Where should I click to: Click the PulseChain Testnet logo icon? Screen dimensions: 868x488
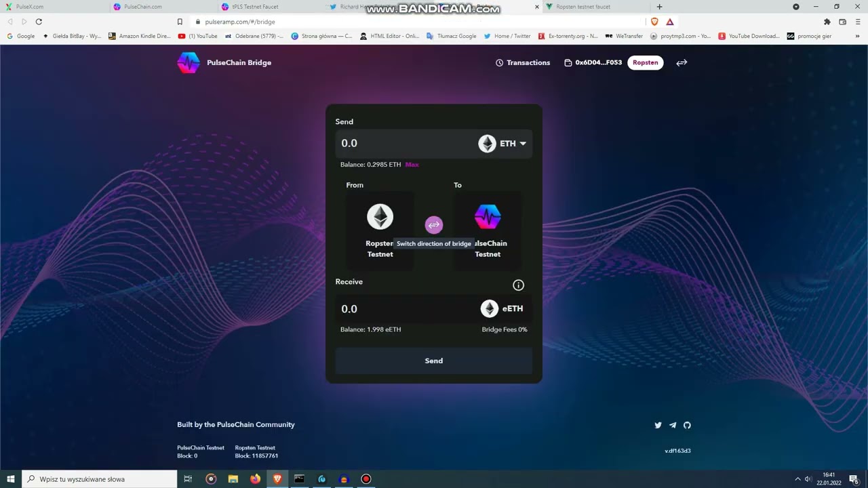(x=488, y=217)
